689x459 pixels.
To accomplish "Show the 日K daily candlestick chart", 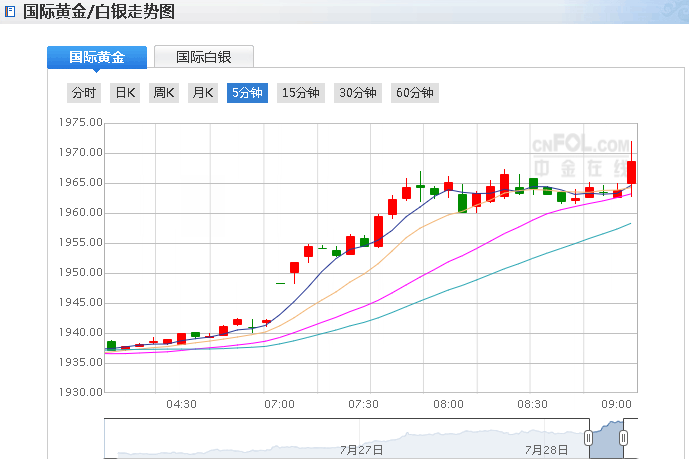I will click(x=124, y=93).
